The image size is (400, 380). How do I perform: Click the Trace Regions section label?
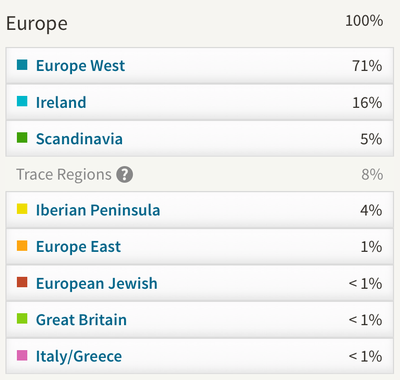click(64, 174)
